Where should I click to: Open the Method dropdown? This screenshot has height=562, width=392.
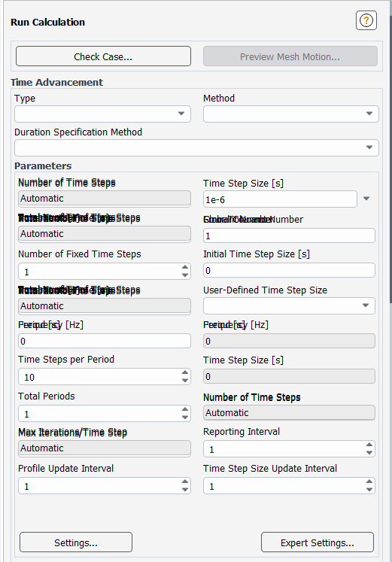(291, 114)
